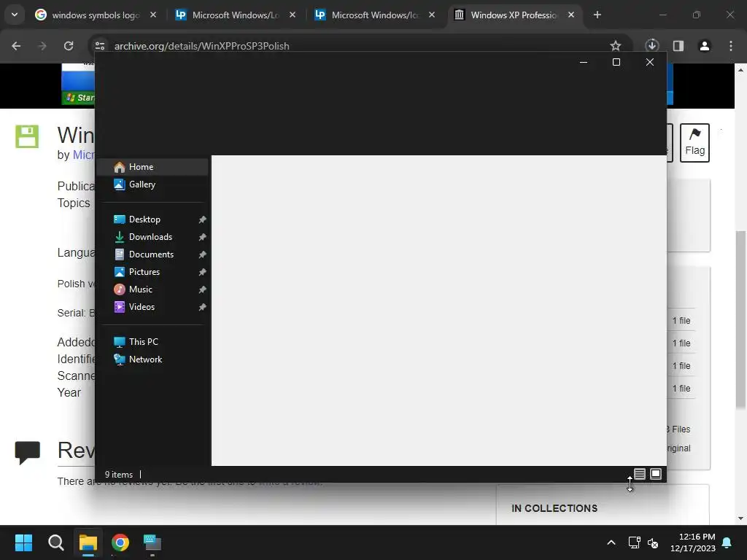
Task: Minimize the File Explorer window
Action: click(583, 62)
